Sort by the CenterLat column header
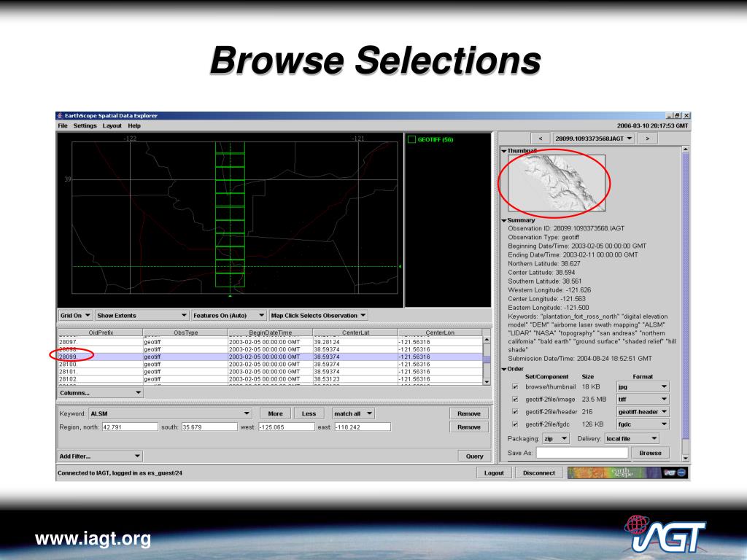 (355, 332)
